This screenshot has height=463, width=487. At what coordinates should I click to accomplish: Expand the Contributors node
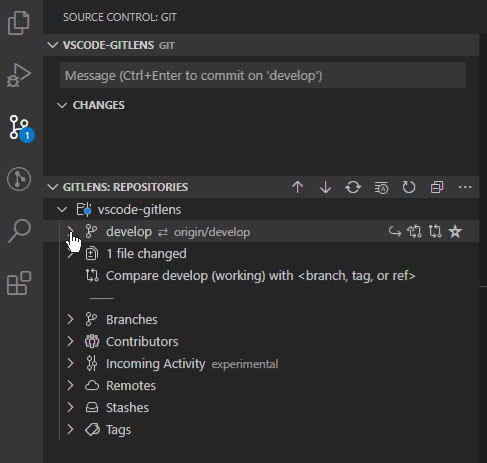point(70,341)
